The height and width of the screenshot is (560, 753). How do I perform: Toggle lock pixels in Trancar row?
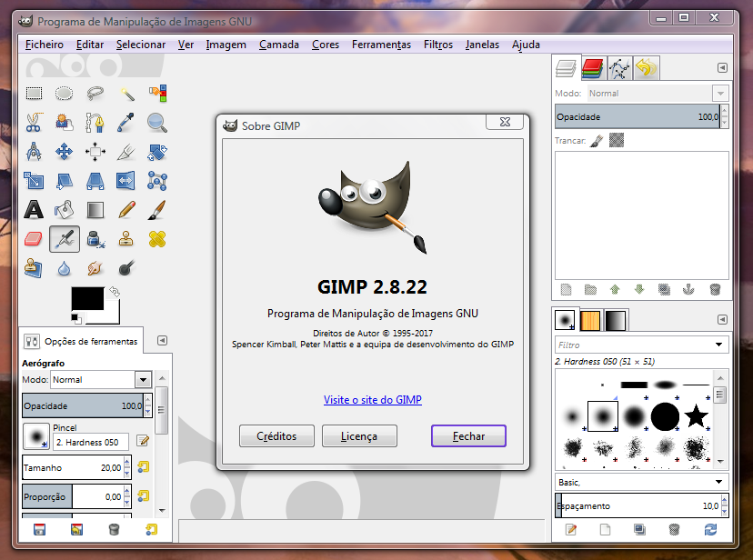[597, 141]
